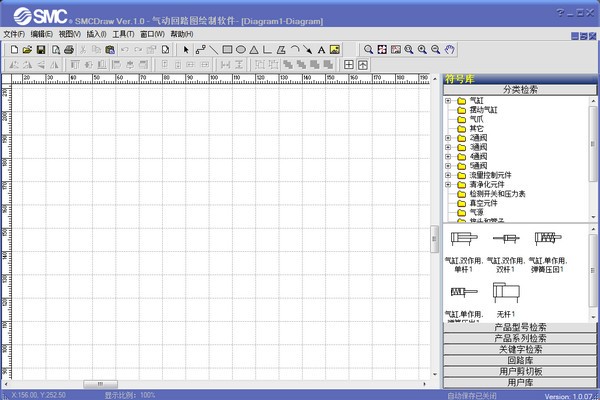Expand the 流量控制元件 tree node
This screenshot has width=600, height=400.
[448, 175]
